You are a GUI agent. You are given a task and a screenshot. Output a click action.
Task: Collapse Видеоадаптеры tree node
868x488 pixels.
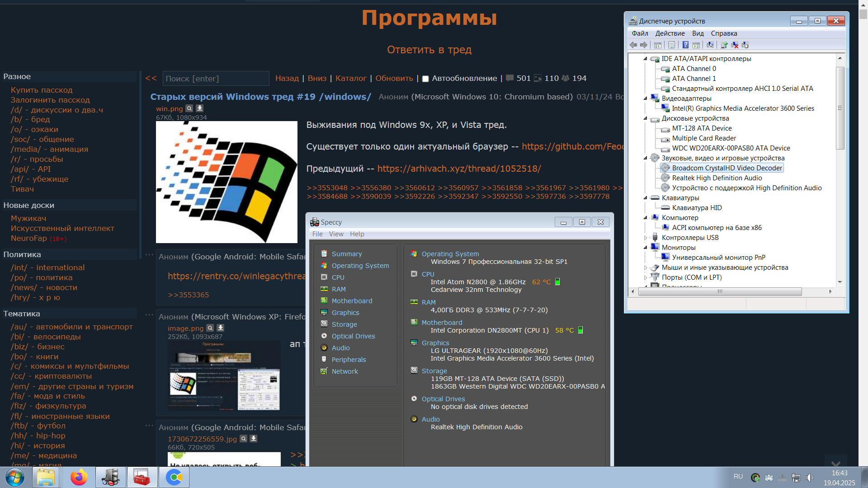(646, 98)
